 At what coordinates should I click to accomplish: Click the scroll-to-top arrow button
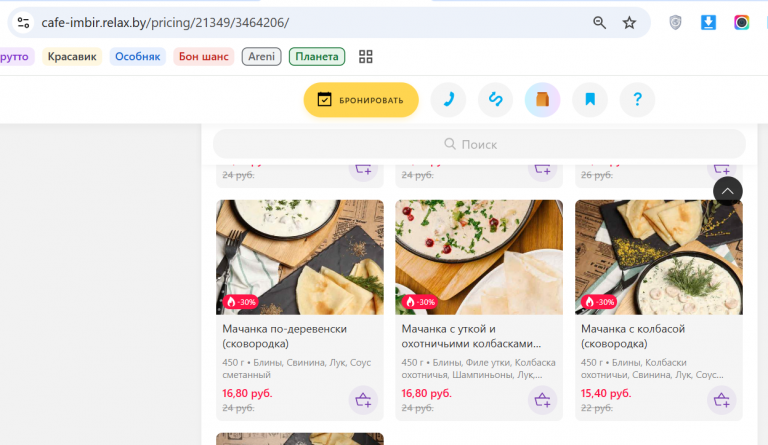click(728, 191)
